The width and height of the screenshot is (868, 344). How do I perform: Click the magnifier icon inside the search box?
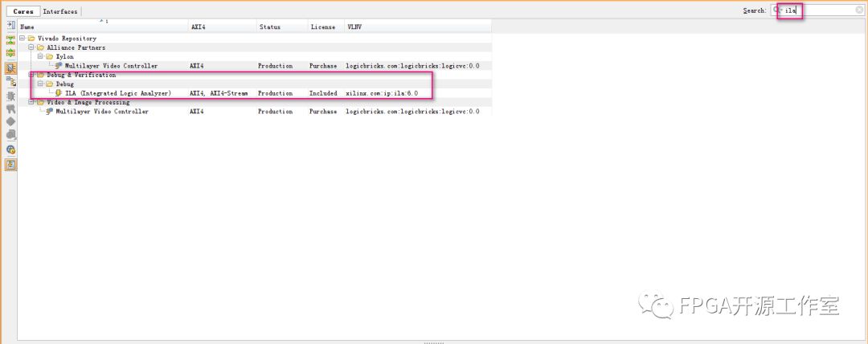tap(776, 10)
